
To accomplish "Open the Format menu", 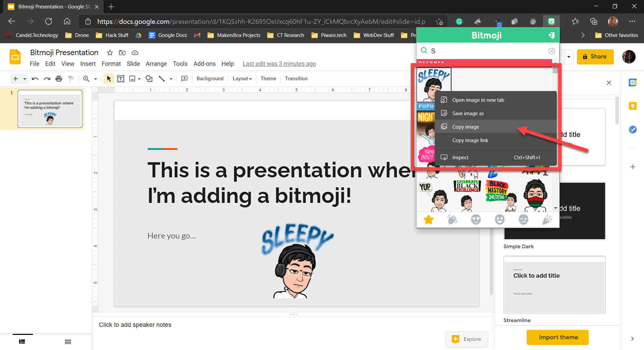I will 111,64.
